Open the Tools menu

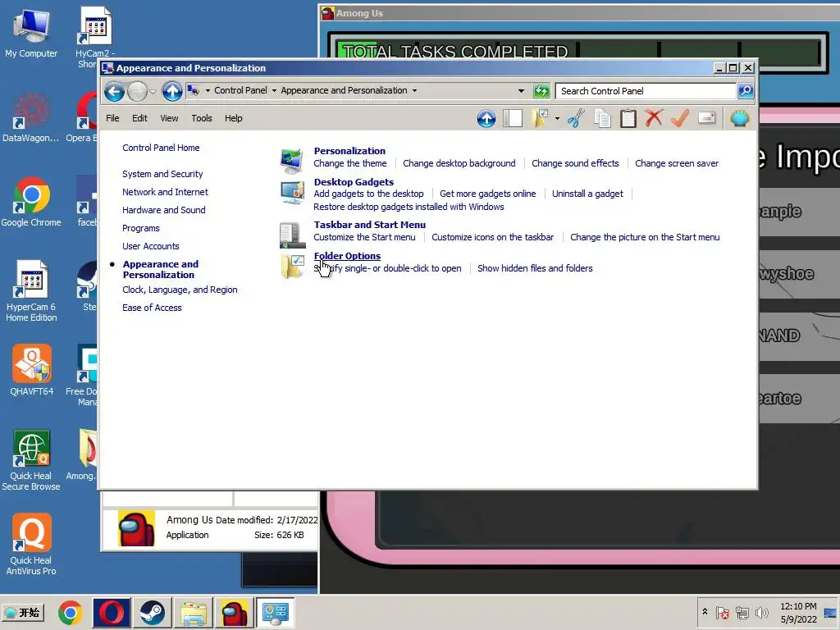(x=202, y=118)
